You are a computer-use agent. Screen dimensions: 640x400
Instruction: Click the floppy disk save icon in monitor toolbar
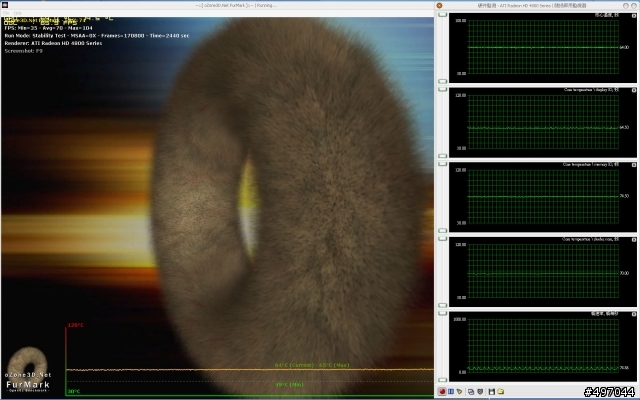[492, 391]
